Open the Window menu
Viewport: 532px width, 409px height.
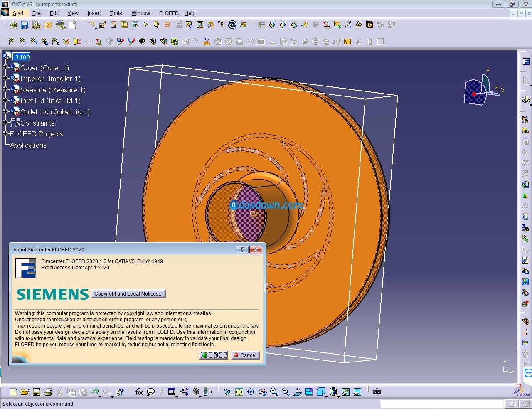140,13
